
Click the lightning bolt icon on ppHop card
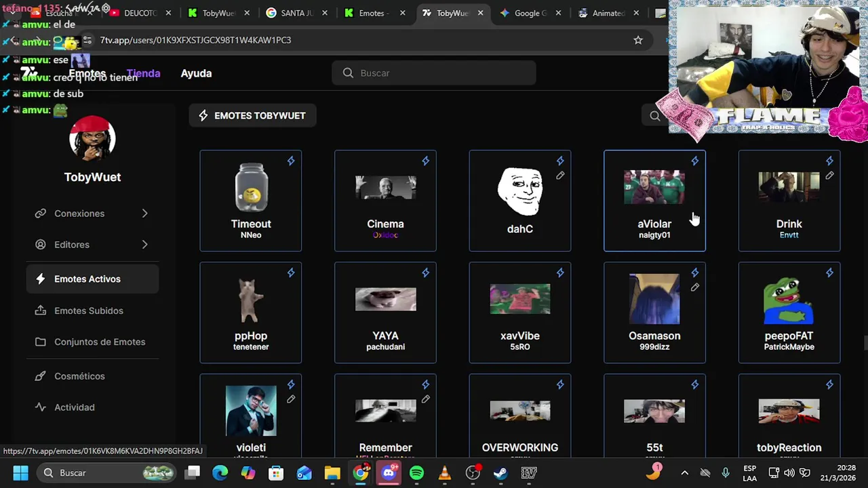[x=291, y=273]
